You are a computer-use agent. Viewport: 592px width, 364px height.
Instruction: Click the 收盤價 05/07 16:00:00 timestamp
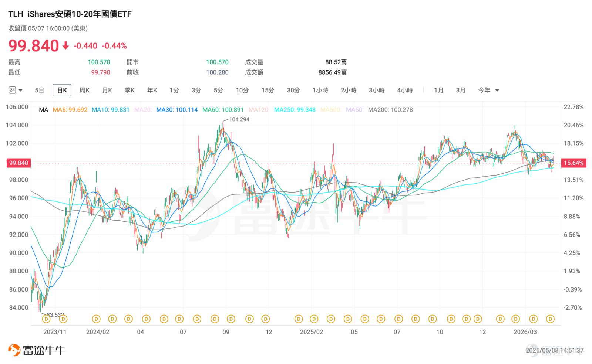(x=48, y=28)
